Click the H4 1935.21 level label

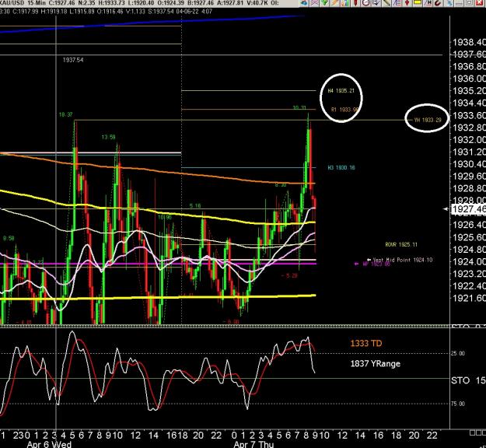click(341, 91)
